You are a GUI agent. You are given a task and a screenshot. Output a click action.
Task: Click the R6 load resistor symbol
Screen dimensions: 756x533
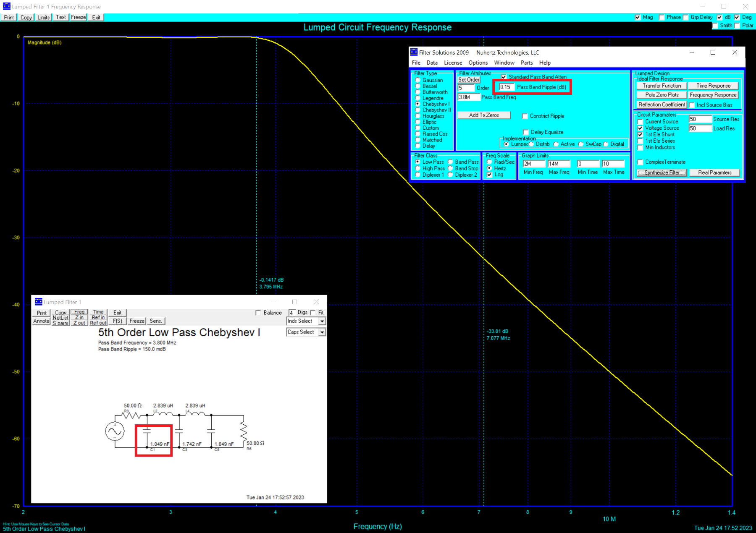[x=243, y=431]
